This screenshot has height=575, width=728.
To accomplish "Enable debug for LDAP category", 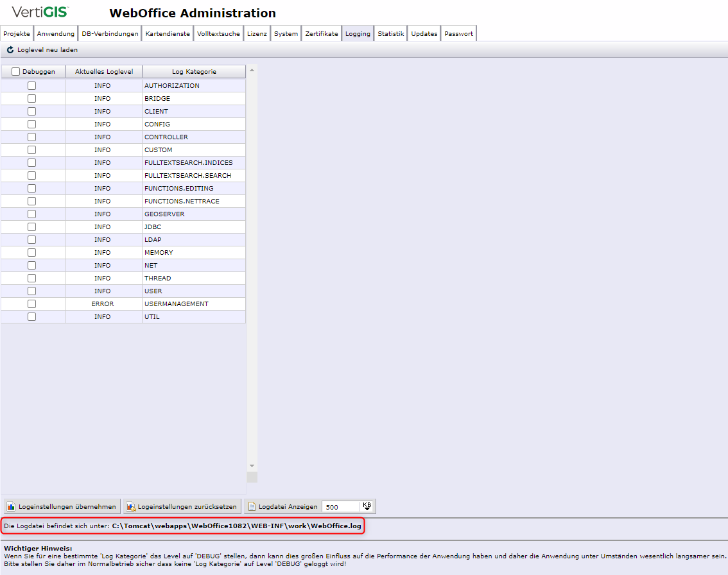I will click(31, 239).
